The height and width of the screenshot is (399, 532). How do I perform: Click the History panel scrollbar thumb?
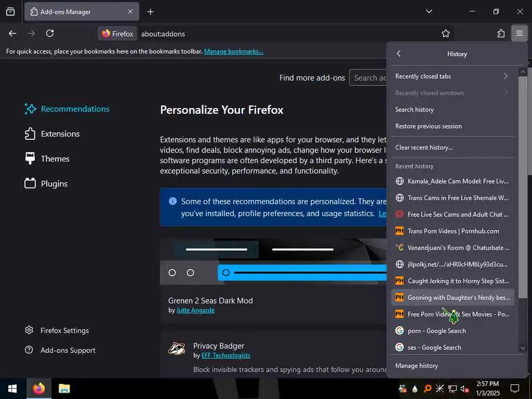[x=523, y=187]
